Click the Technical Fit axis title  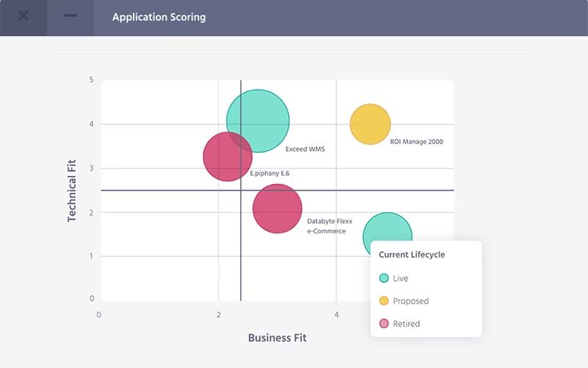(71, 191)
